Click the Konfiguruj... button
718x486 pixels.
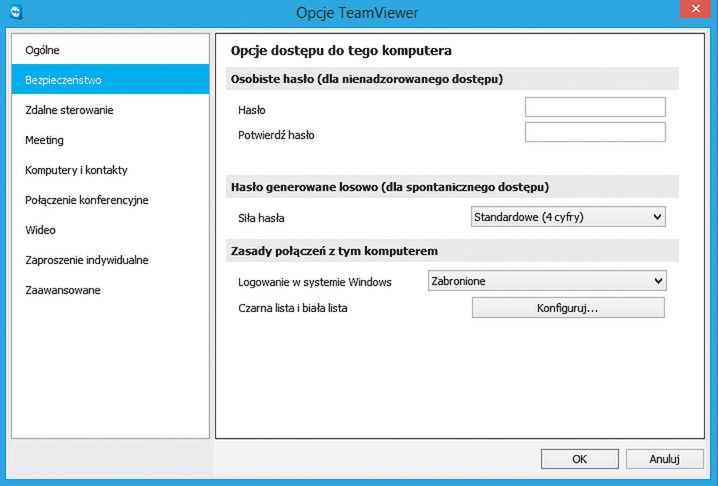(568, 308)
